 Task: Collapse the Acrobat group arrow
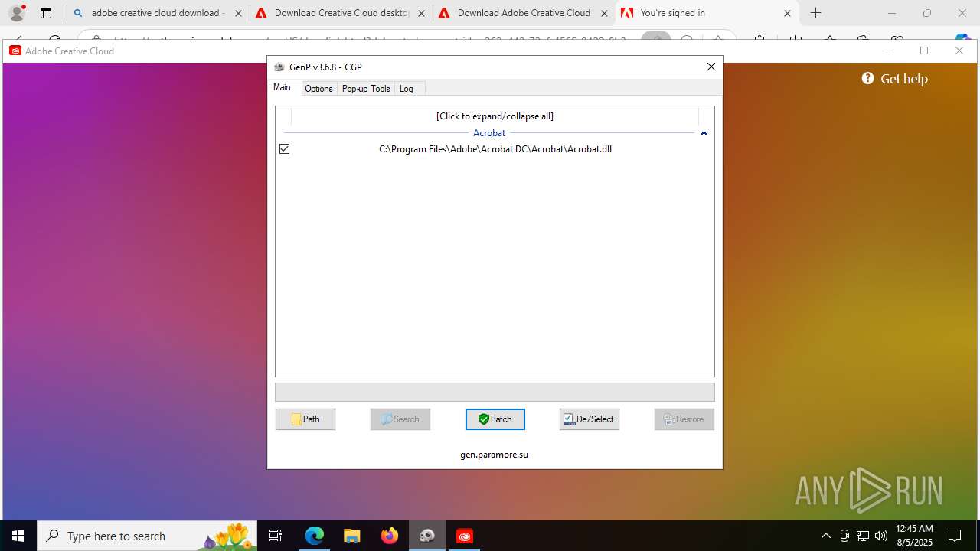tap(704, 133)
